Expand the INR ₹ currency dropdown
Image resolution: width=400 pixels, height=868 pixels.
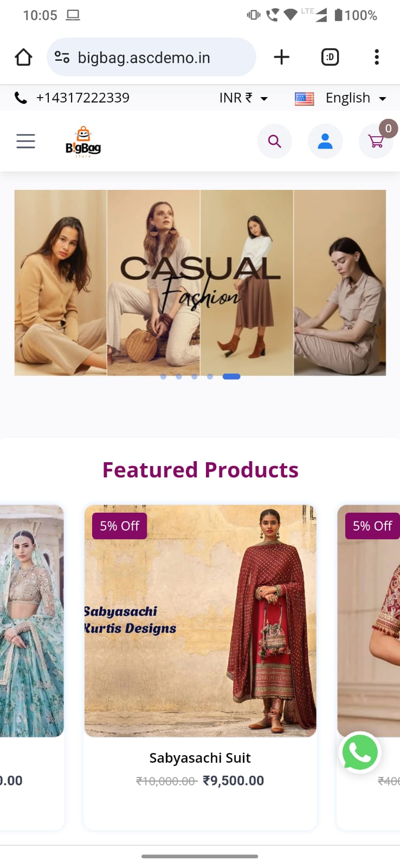[244, 98]
